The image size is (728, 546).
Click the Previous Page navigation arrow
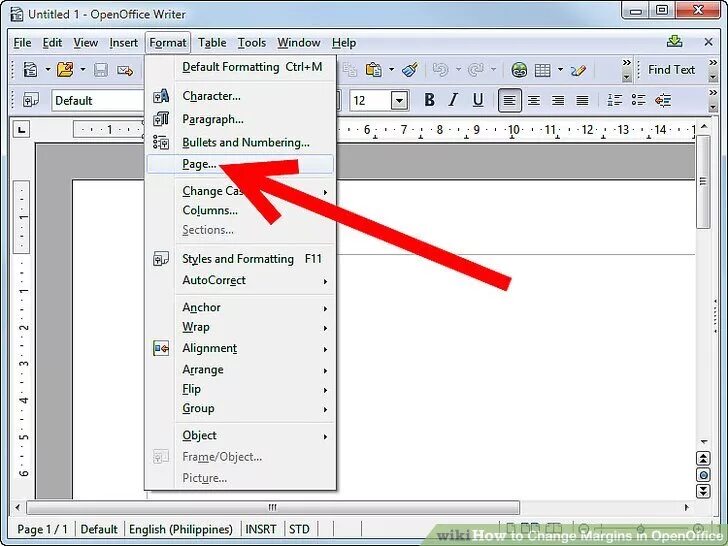703,459
